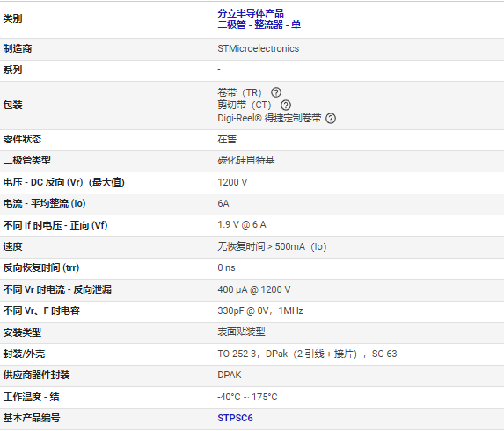Open the STPSC6 base product number link
The image size is (504, 431).
[x=235, y=418]
